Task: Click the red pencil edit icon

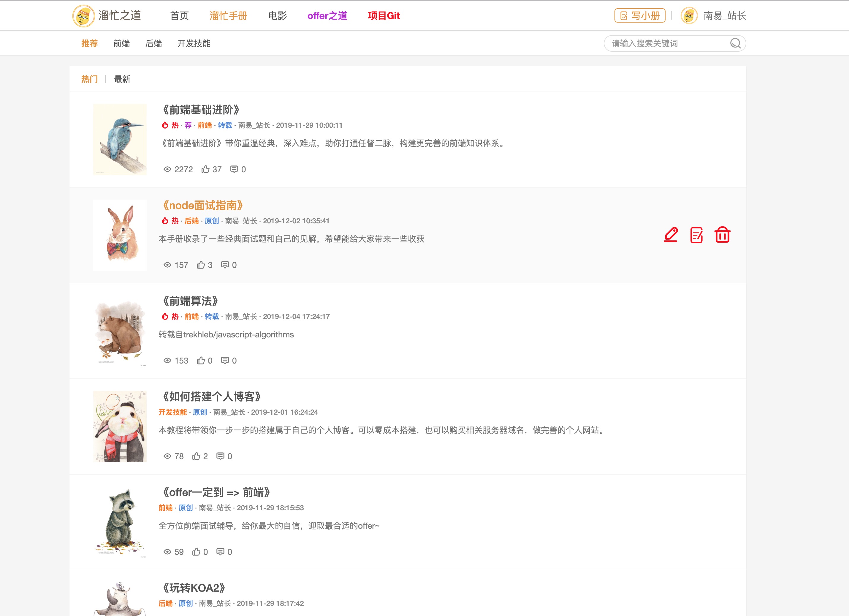Action: [670, 235]
